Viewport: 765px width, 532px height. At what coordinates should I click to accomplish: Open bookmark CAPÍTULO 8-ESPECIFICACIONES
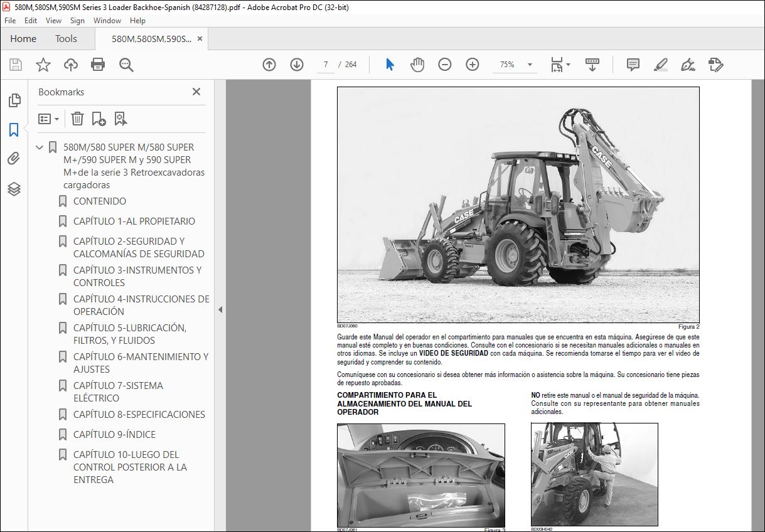point(139,414)
